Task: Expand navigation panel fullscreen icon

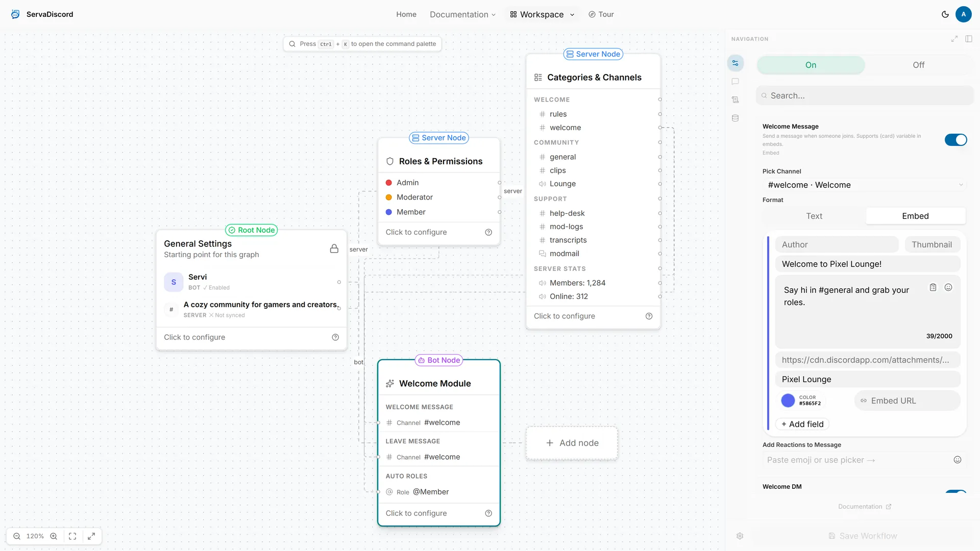Action: (x=954, y=39)
